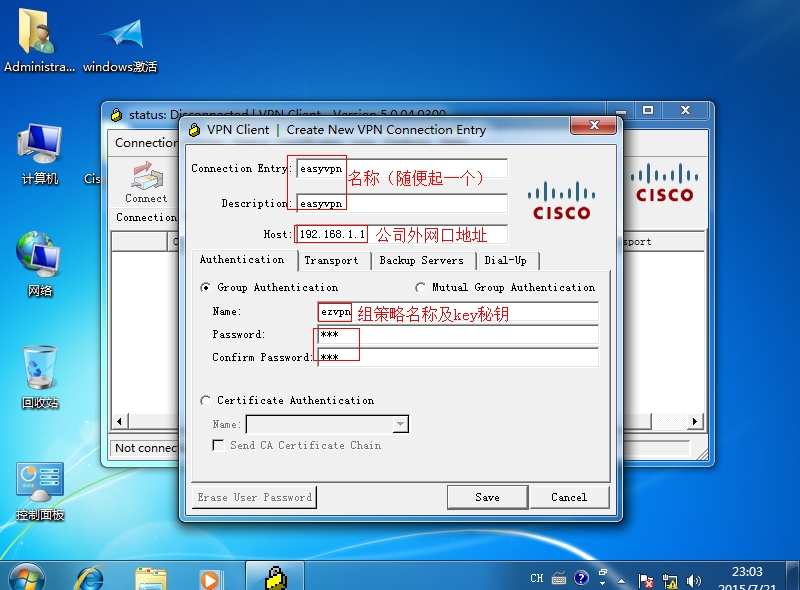Show hidden tray icons arrow
The width and height of the screenshot is (800, 590).
[621, 580]
